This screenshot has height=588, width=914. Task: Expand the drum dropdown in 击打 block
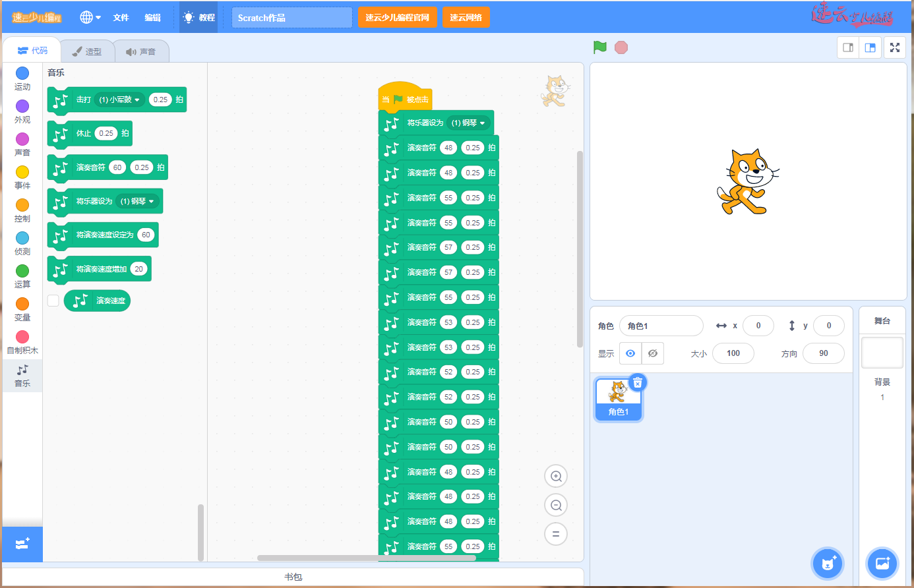click(137, 100)
